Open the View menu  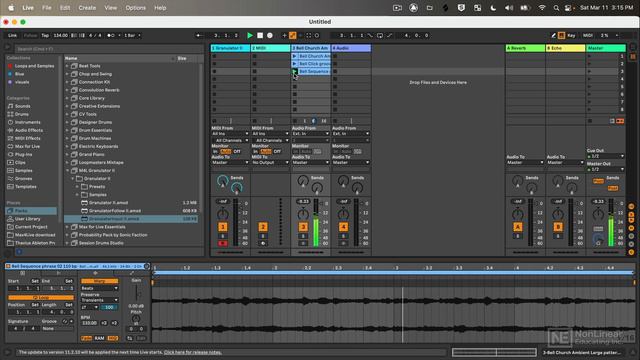click(x=110, y=8)
